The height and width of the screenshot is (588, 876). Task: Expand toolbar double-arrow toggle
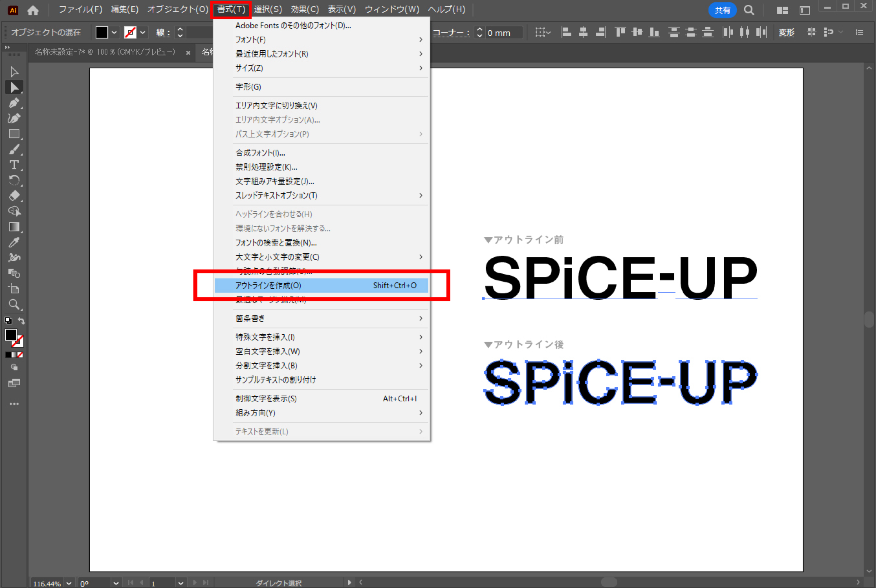tap(7, 47)
